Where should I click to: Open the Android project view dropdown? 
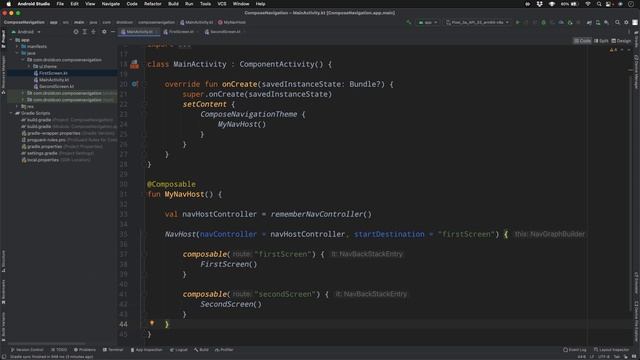point(26,31)
